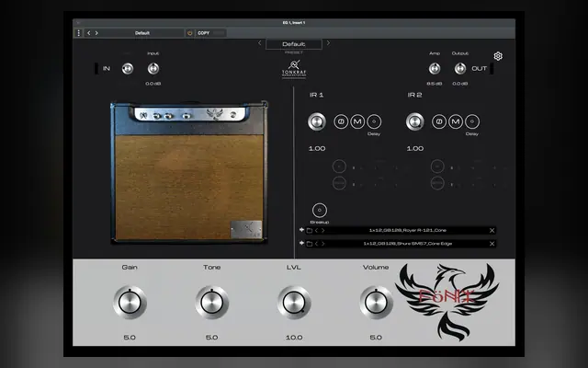Click the Fönix phoenix logo
Image resolution: width=588 pixels, height=368 pixels.
click(447, 302)
